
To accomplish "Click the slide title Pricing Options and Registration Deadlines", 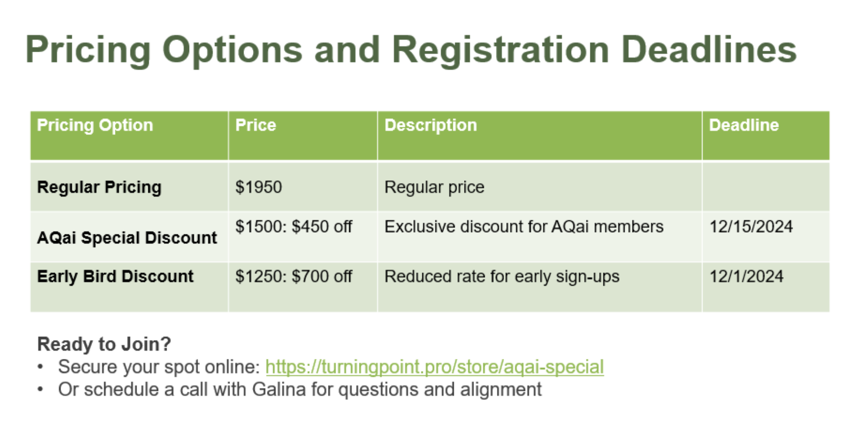I will 411,50.
